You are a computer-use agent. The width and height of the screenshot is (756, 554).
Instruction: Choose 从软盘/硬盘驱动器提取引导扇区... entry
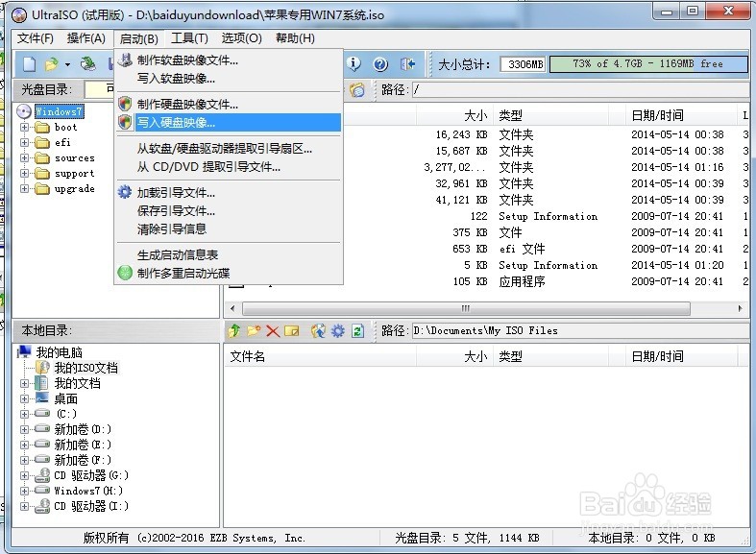point(229,149)
